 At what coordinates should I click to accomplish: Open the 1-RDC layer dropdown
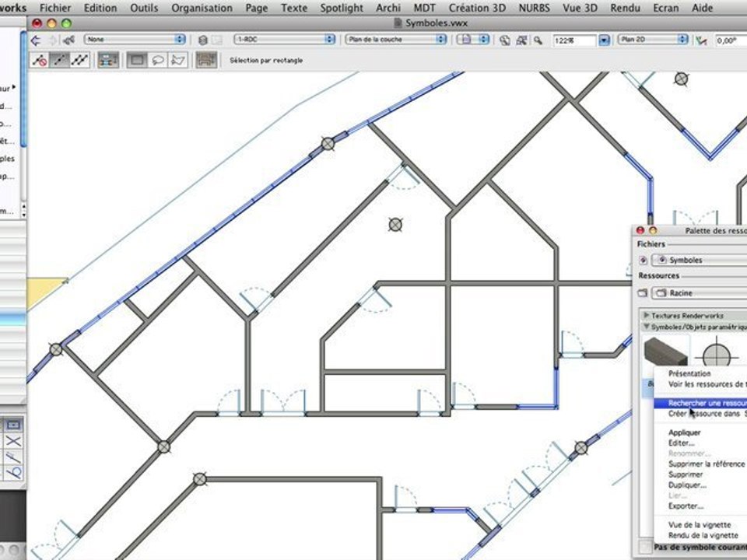click(x=285, y=40)
